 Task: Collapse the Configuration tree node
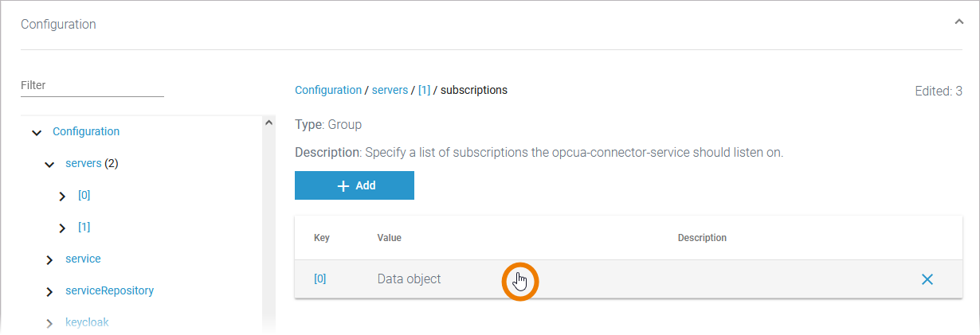click(37, 132)
